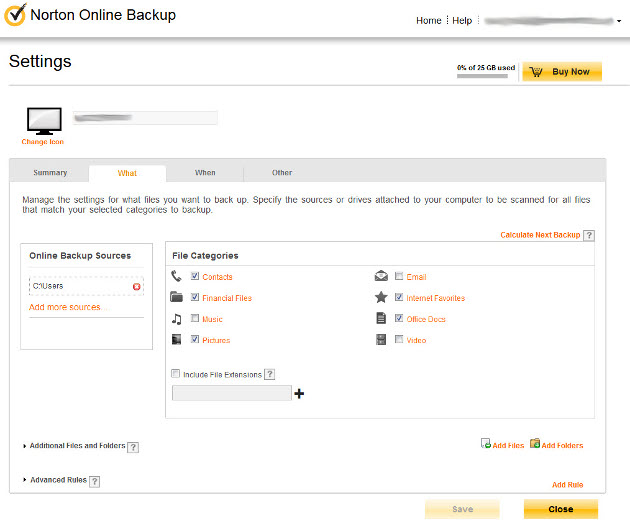Viewport: 630px width, 526px height.
Task: Click the Contacts phone icon
Action: pyautogui.click(x=176, y=276)
